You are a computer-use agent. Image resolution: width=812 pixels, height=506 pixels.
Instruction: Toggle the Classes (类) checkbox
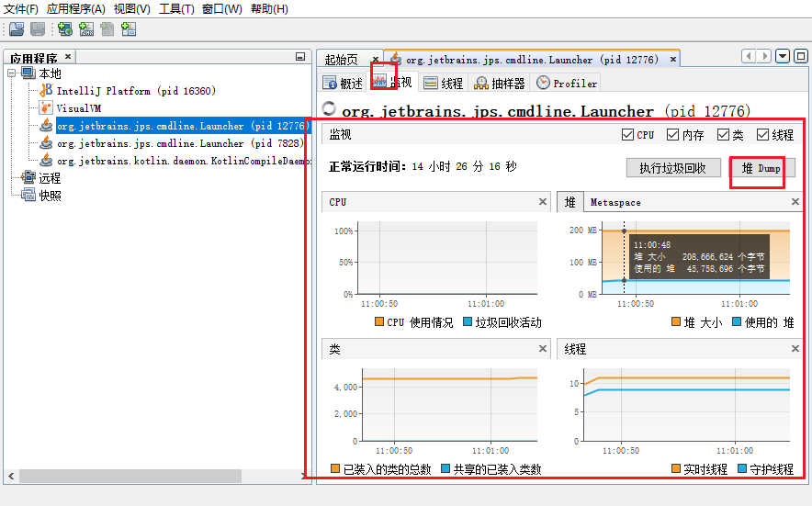(x=723, y=135)
